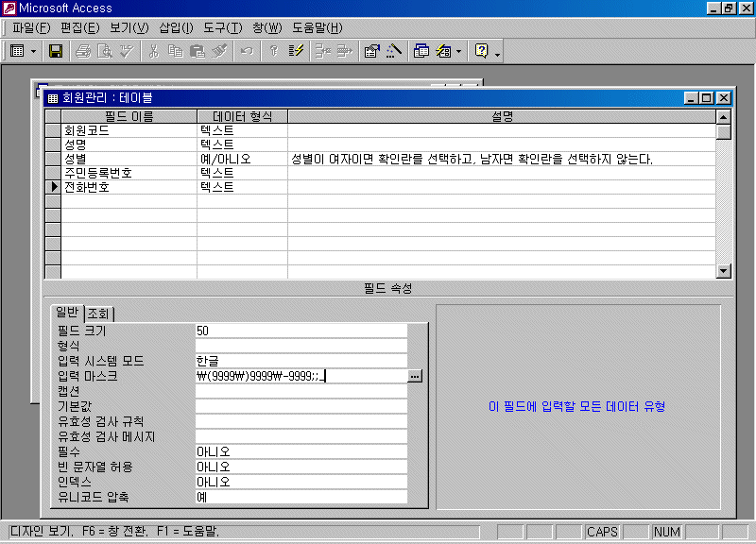This screenshot has height=544, width=756.
Task: Click the Insert Rows toolbar icon
Action: click(x=321, y=51)
